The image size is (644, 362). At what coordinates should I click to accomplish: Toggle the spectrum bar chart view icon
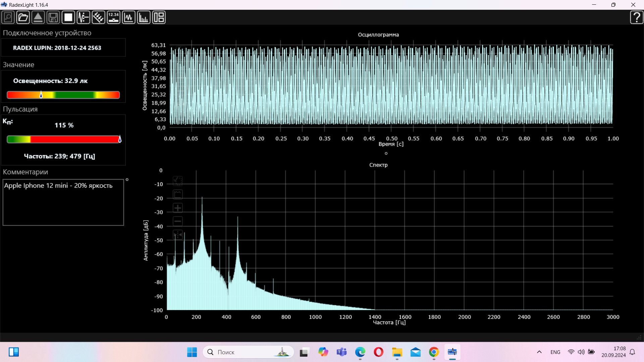pyautogui.click(x=144, y=17)
